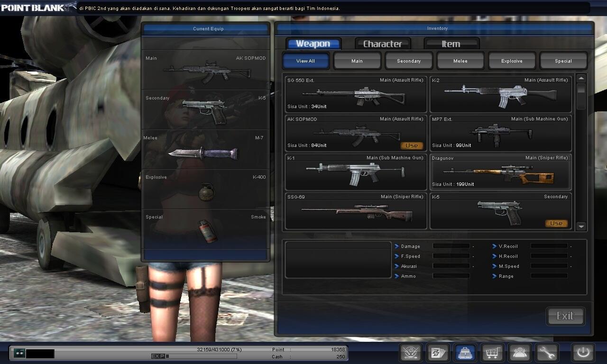The height and width of the screenshot is (364, 607).
Task: Click the experience text 32159/431000 (7%)
Action: pyautogui.click(x=219, y=349)
